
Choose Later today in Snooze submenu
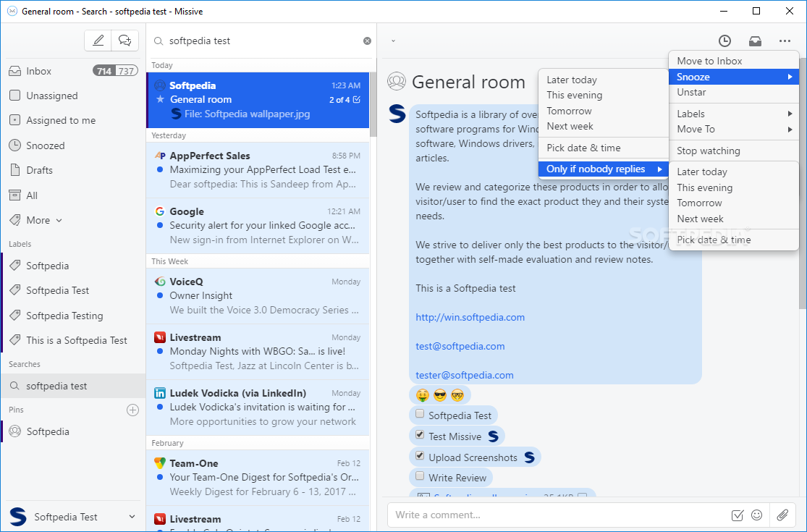pyautogui.click(x=603, y=80)
